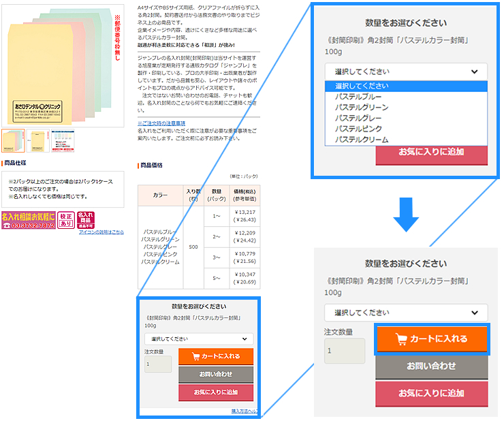
Task: Open the アイコンの説明はこちら link
Action: [101, 232]
